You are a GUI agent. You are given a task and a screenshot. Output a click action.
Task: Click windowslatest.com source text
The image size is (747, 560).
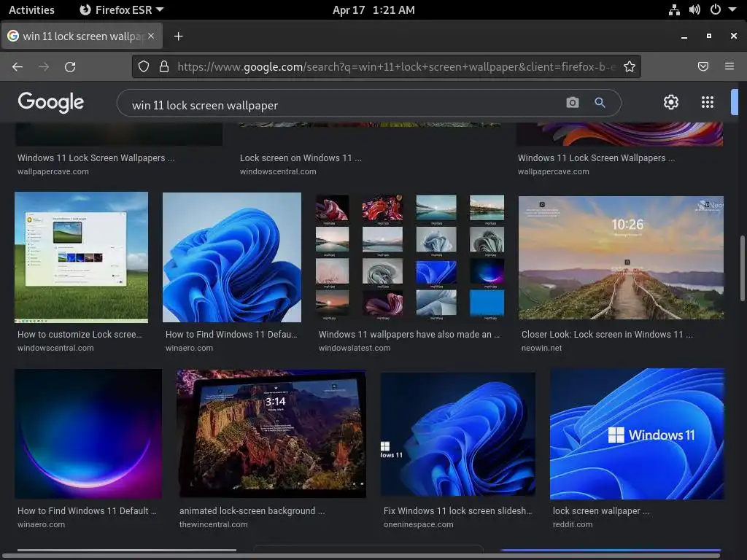355,348
